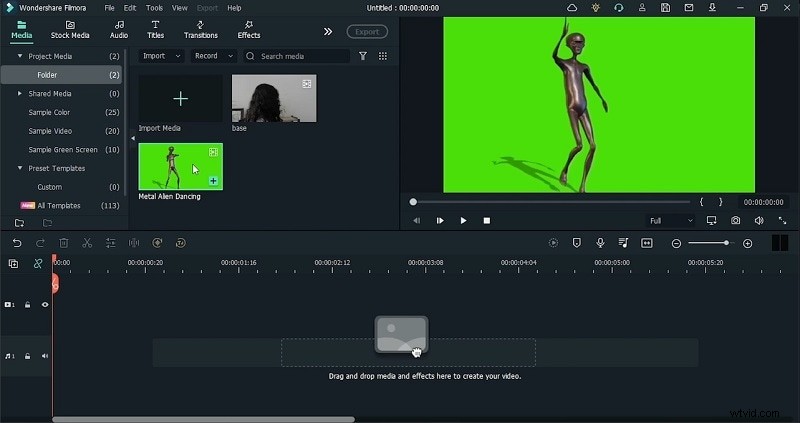
Task: Delete selected clip with trash icon
Action: 64,243
